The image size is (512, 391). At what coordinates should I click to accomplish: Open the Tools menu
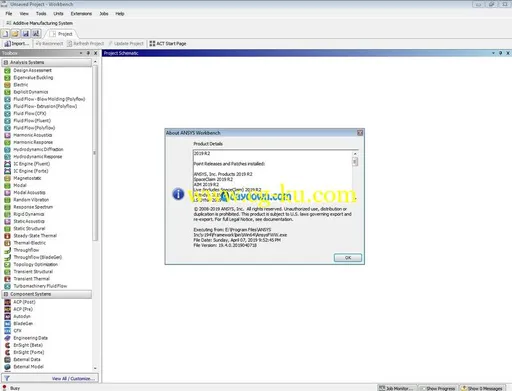41,14
